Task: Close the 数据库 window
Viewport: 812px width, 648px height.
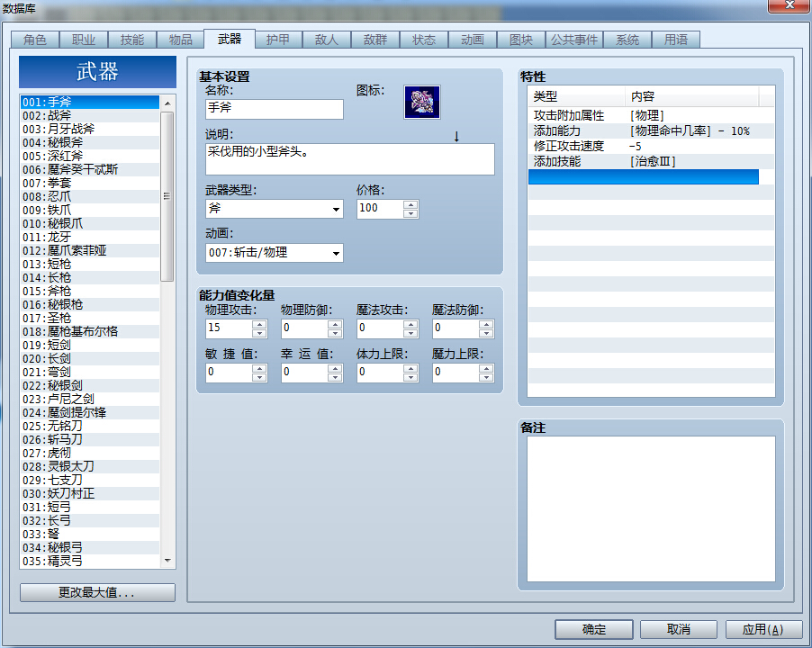Action: click(789, 5)
